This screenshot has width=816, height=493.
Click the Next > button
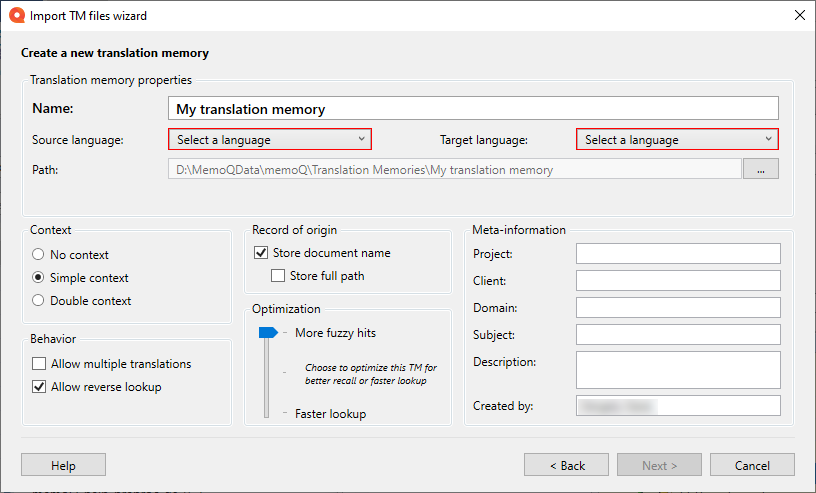coord(659,465)
